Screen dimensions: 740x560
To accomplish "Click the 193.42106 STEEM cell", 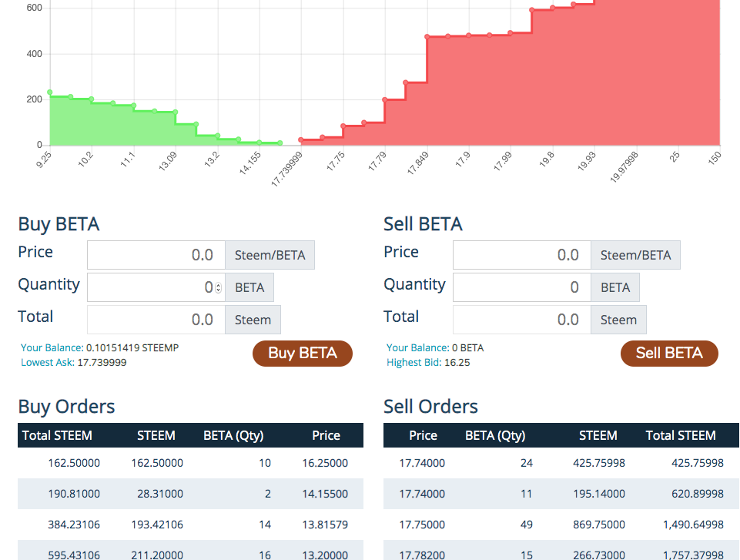I will [157, 525].
